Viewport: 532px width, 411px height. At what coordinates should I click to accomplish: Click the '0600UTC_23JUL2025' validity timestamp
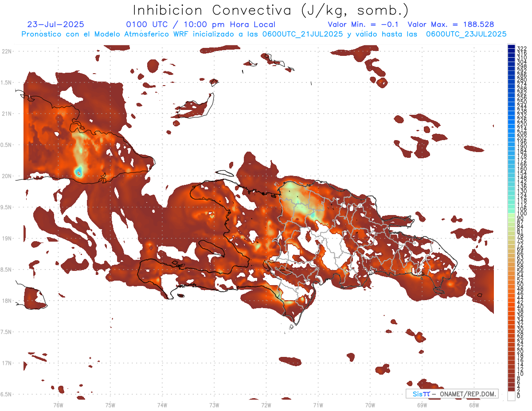(x=465, y=34)
